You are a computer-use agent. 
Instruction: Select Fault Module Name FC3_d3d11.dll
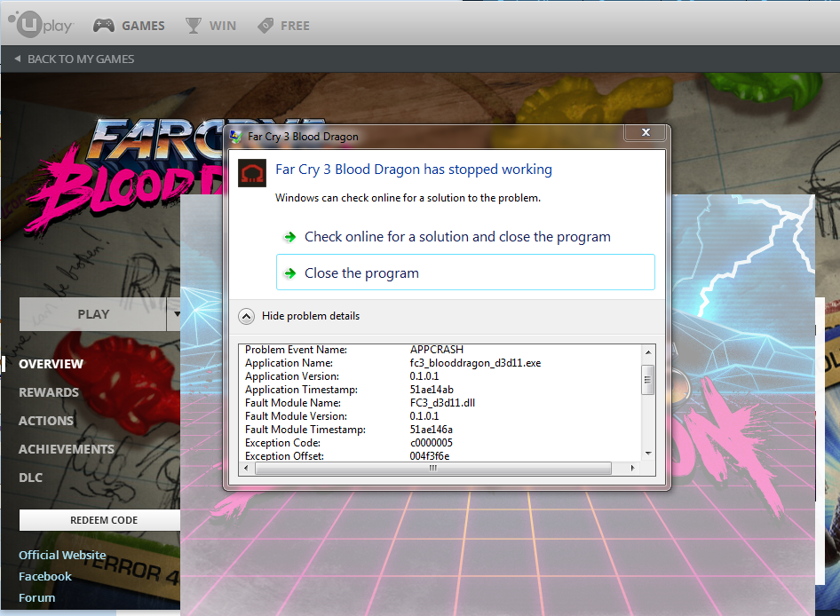click(442, 403)
